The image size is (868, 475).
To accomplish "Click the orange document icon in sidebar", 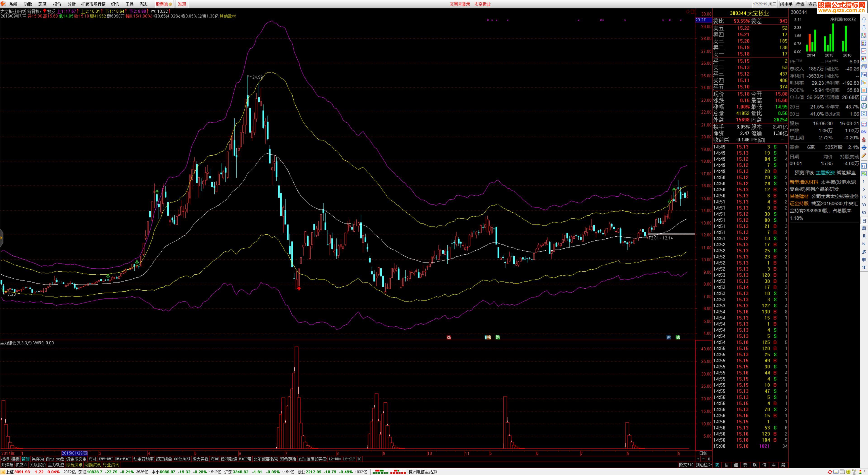I will tap(864, 91).
